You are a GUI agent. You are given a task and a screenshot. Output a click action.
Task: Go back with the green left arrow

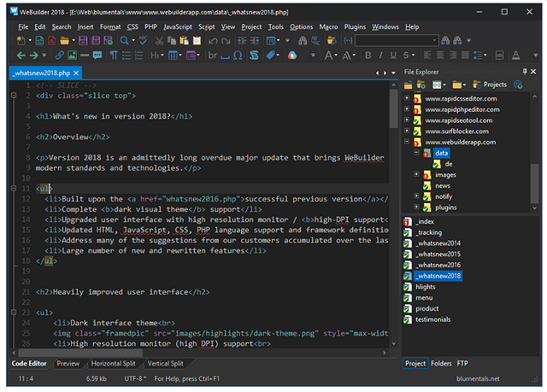(x=21, y=55)
